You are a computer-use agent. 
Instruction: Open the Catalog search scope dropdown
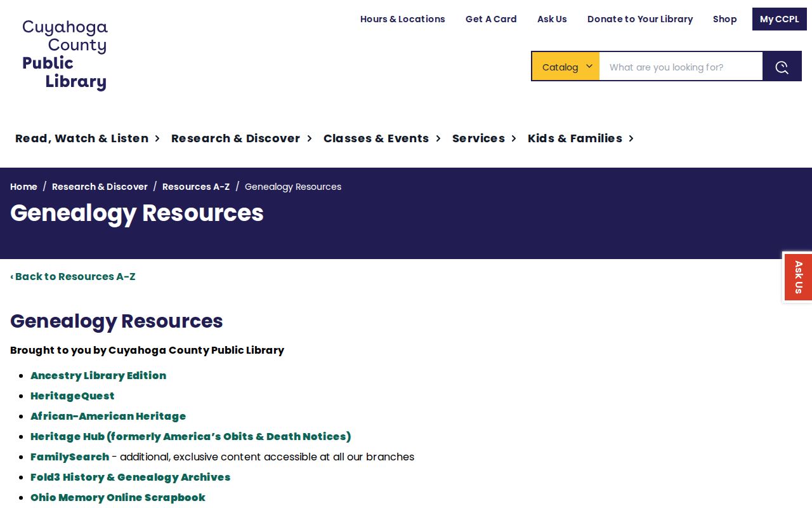[566, 67]
